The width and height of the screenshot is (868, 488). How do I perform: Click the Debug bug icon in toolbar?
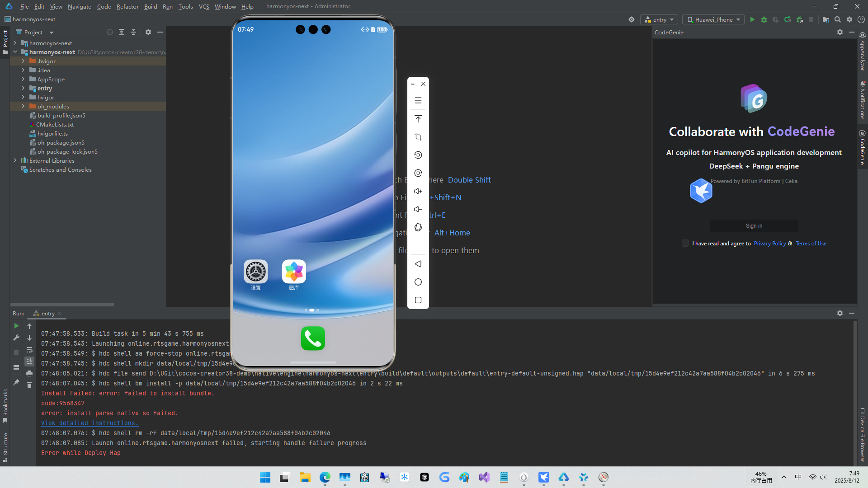pos(764,19)
